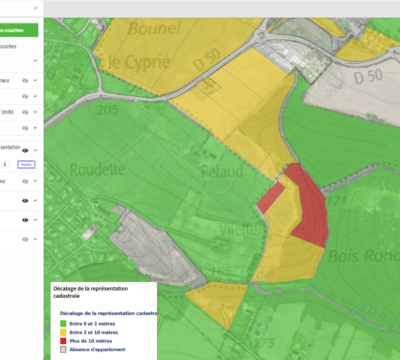Click the red 'Plus de 10 mètres' legend swatch
The image size is (400, 360).
click(63, 341)
